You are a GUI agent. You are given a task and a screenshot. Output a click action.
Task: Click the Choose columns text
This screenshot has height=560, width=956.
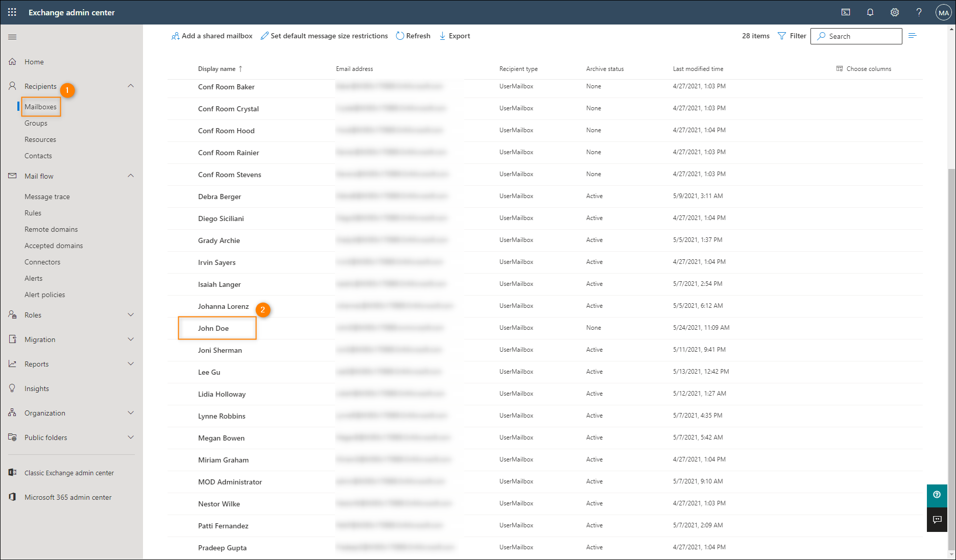click(869, 68)
